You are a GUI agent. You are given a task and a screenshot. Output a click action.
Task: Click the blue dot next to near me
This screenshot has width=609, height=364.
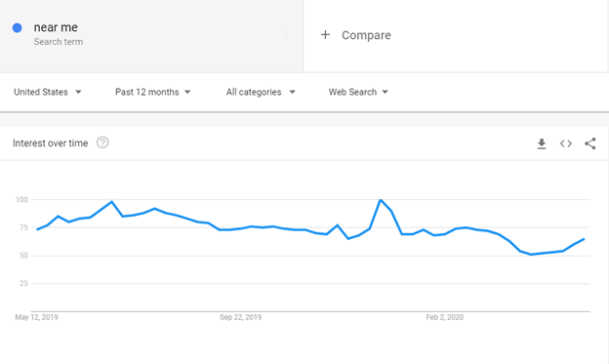tap(18, 27)
